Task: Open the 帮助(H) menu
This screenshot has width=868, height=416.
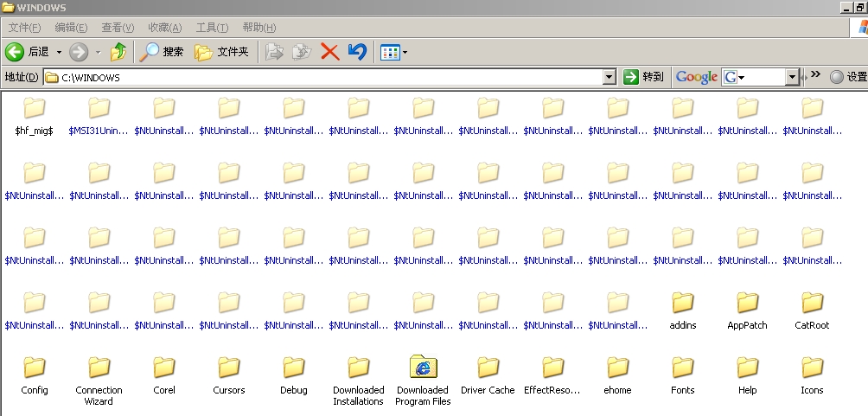Action: click(x=259, y=27)
